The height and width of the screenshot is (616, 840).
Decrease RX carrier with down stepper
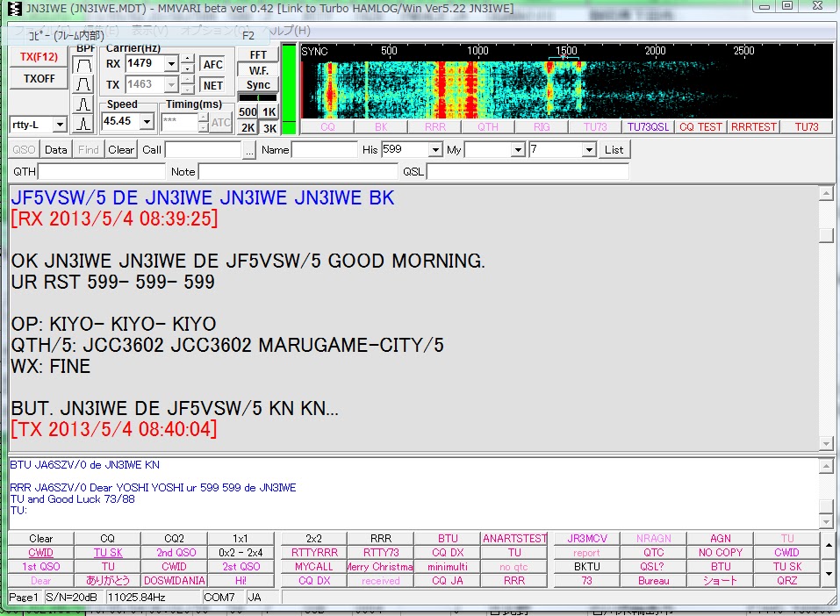pyautogui.click(x=188, y=68)
